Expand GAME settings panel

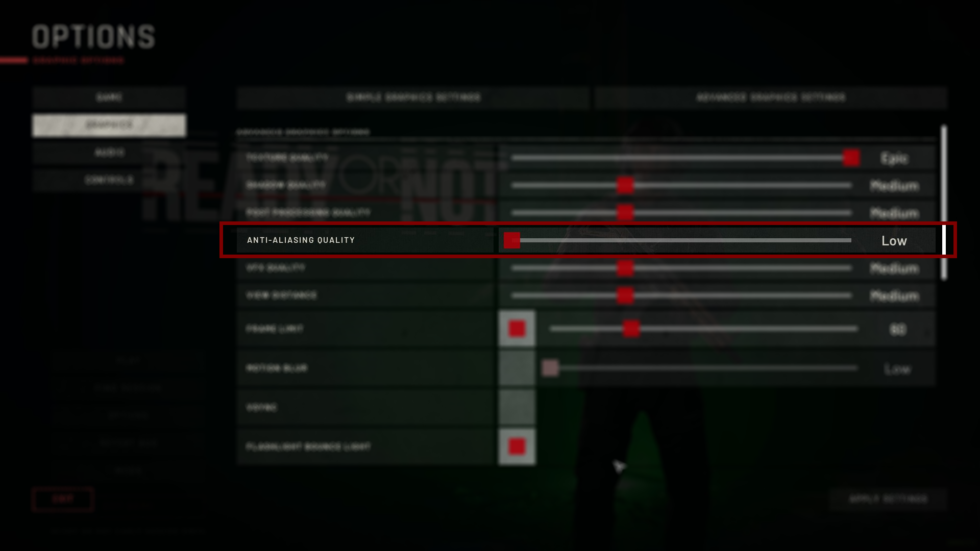[110, 97]
